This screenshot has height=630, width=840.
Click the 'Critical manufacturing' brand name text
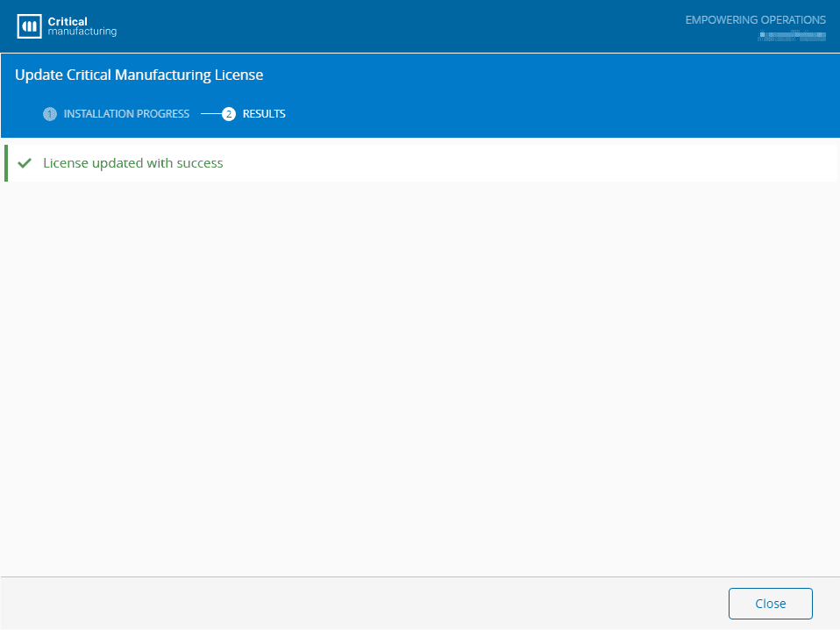coord(82,26)
